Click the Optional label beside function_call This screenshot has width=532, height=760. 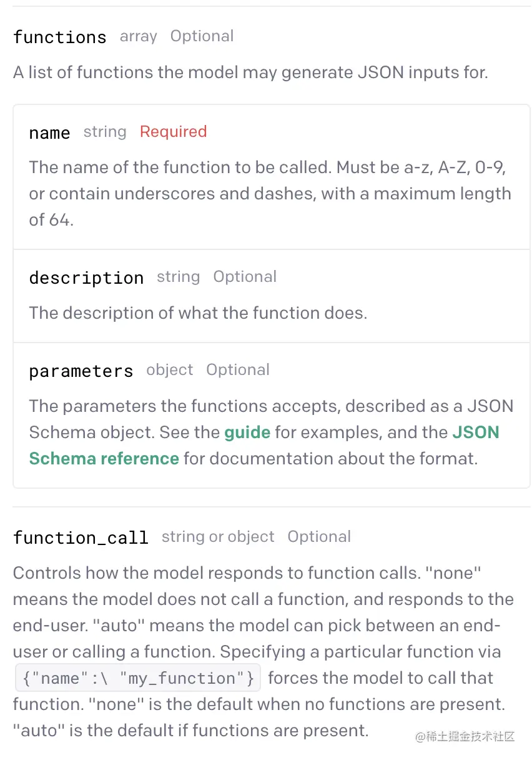[319, 537]
